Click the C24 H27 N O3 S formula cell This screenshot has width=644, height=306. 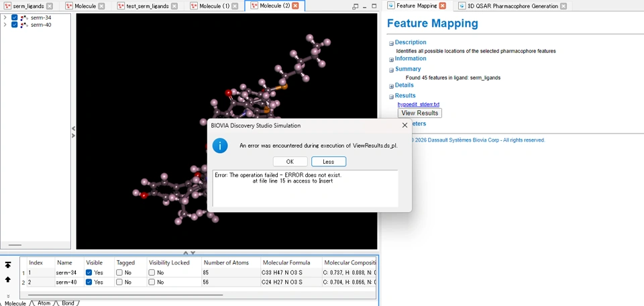click(x=290, y=282)
